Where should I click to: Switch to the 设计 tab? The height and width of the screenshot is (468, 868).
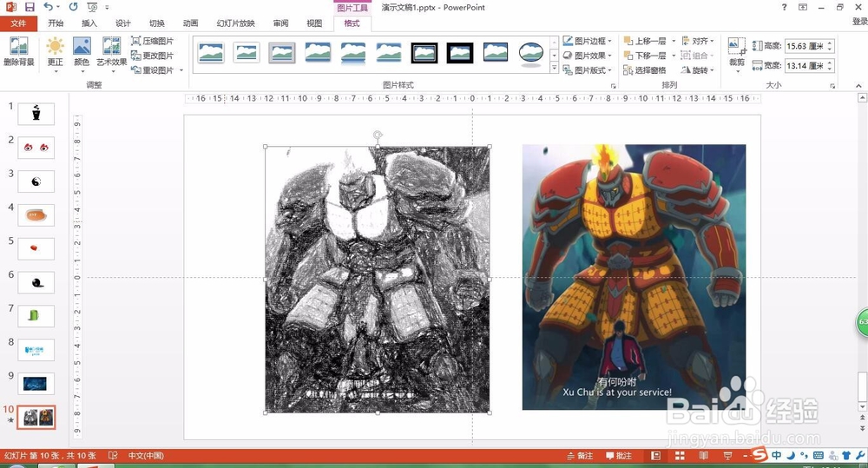(x=123, y=23)
